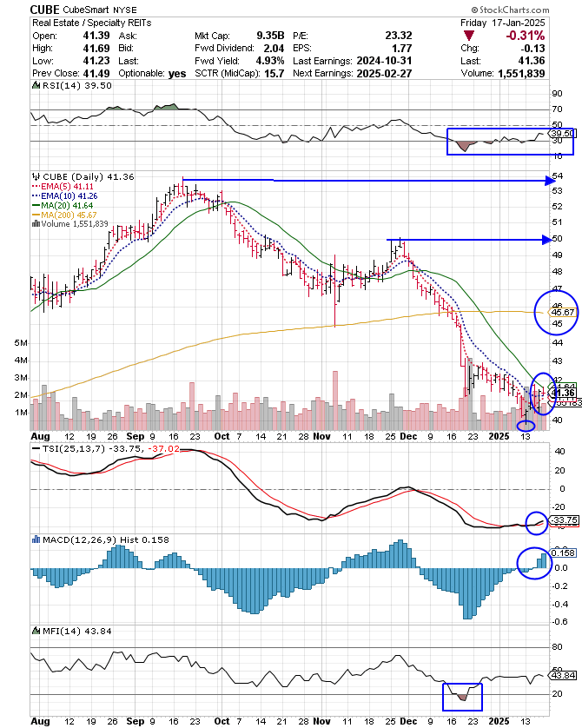
Task: Click the 'MA(20) 41.64' legend text
Action: (x=67, y=205)
